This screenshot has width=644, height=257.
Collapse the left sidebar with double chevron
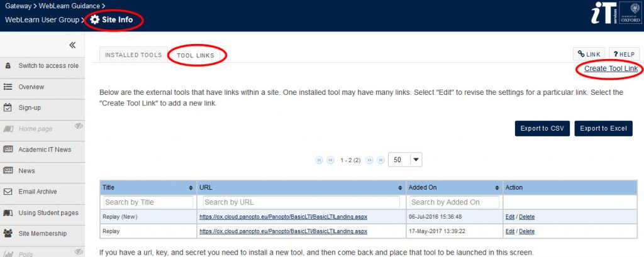(72, 45)
